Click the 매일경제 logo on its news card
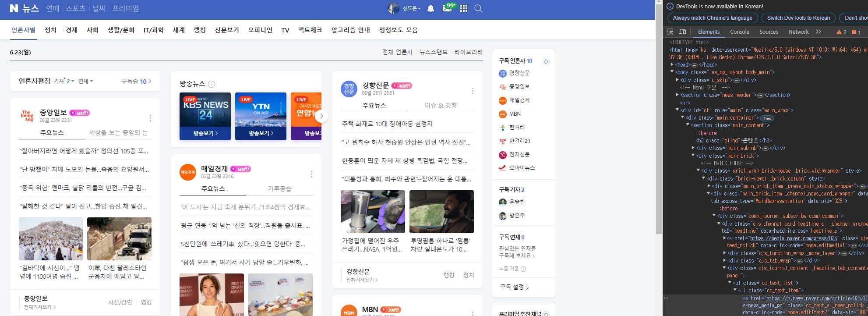Screen dimensions: 868x316 click(188, 172)
